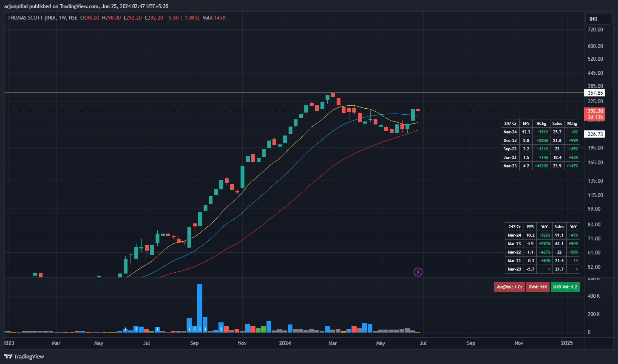
Task: Click +4120% EPS change cell
Action: (x=541, y=166)
